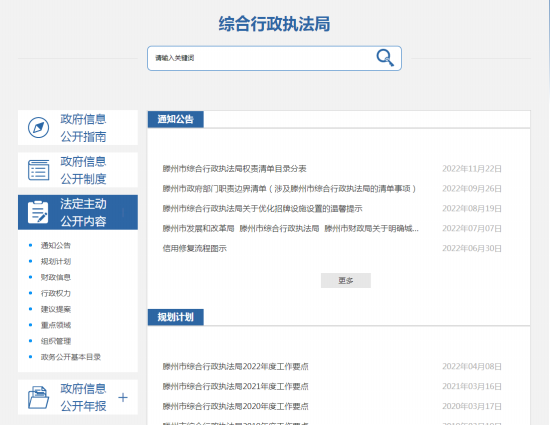Click date 2020年03月17日

pyautogui.click(x=472, y=406)
